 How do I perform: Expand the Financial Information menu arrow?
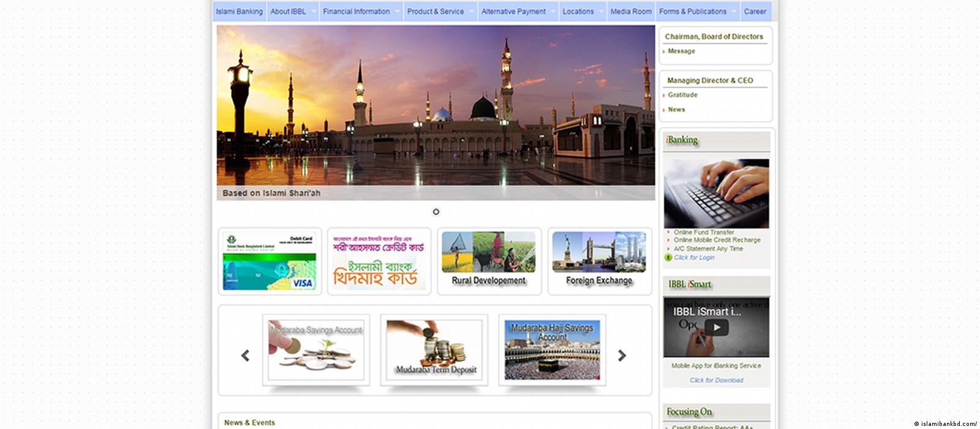point(398,12)
